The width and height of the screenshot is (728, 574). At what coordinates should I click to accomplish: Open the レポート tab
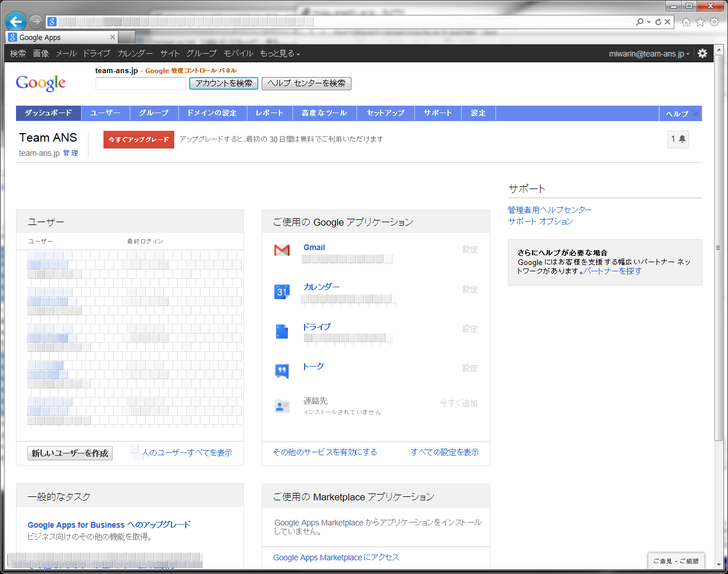[270, 113]
